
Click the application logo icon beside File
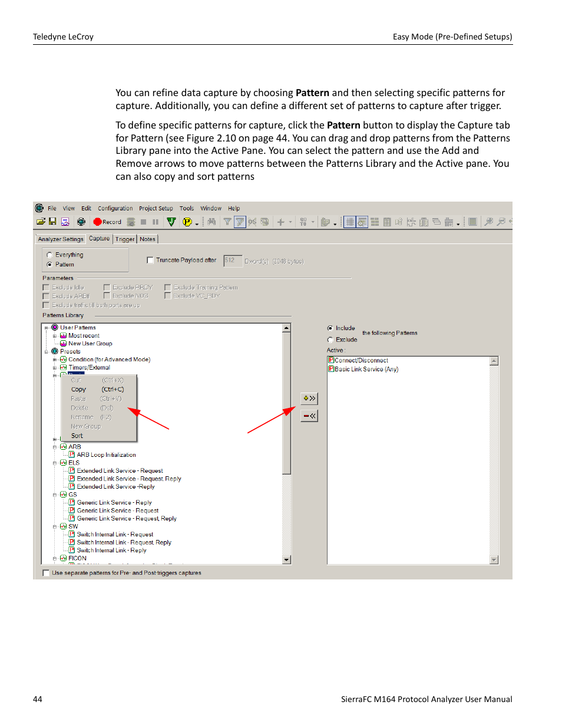click(x=39, y=208)
